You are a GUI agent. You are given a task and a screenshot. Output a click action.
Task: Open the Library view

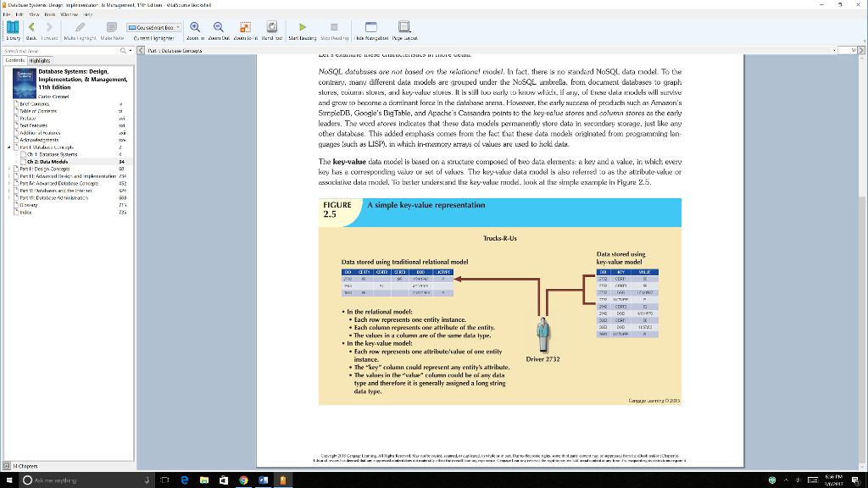(x=14, y=28)
